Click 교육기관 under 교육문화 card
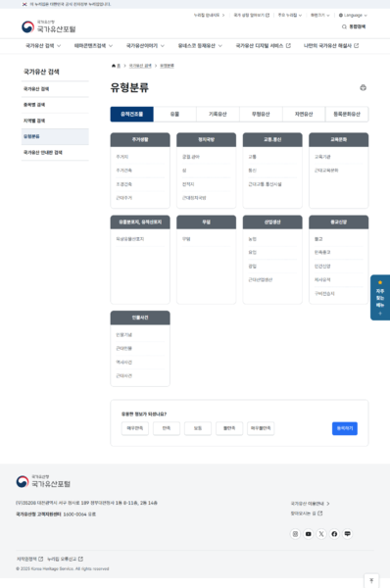 (x=322, y=157)
